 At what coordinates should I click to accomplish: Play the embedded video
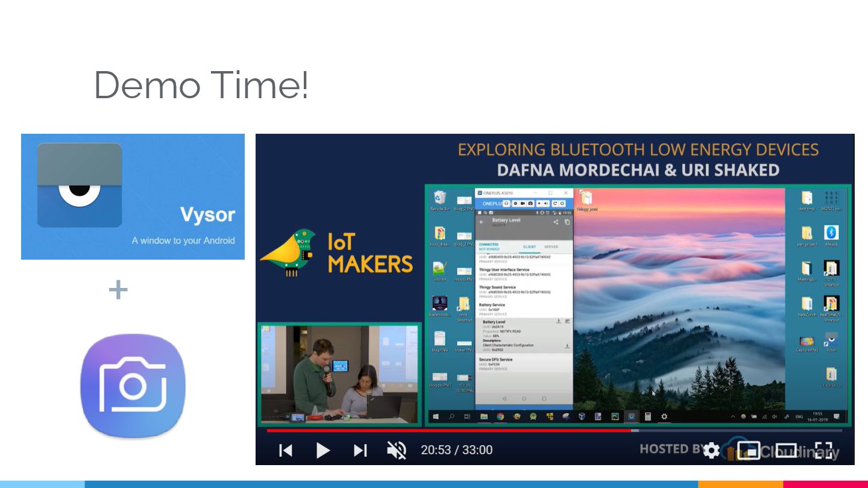click(323, 450)
